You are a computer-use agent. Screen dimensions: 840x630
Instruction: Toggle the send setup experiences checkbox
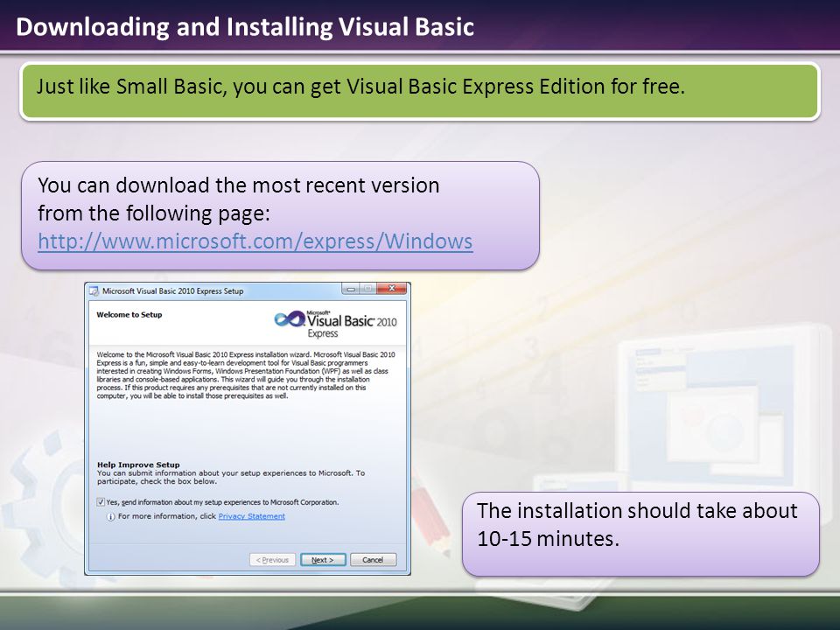coord(100,502)
